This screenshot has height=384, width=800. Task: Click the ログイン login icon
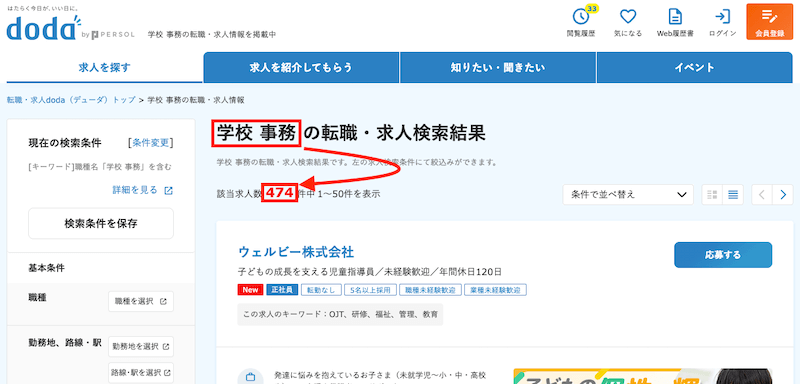pyautogui.click(x=722, y=17)
